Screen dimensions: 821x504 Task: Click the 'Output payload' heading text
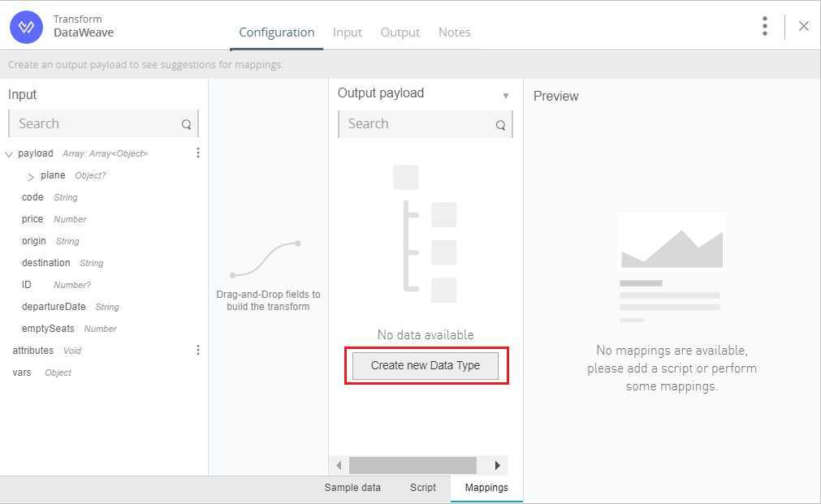[x=381, y=93]
